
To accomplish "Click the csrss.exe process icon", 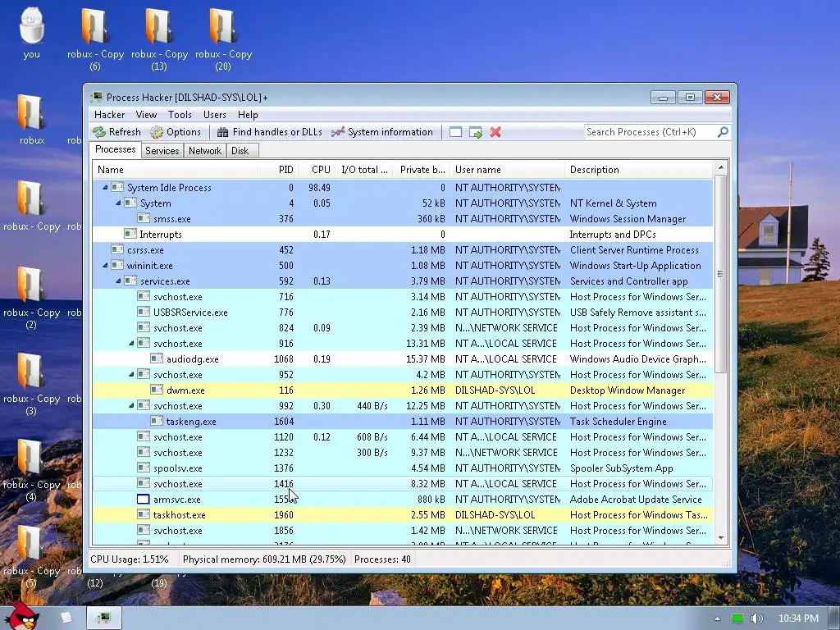I will tap(117, 249).
